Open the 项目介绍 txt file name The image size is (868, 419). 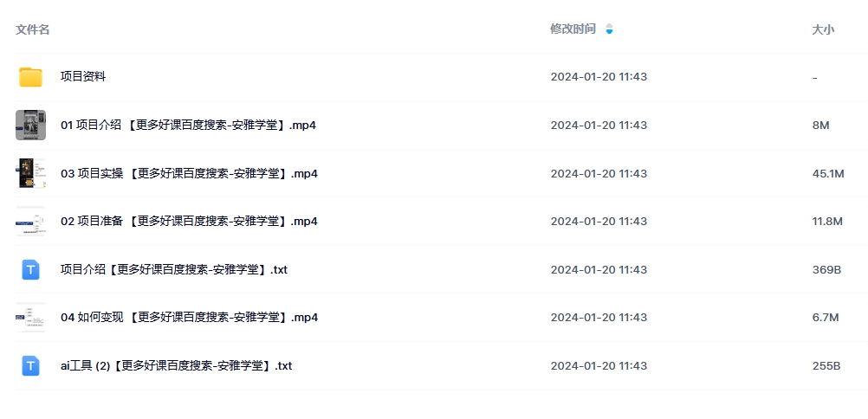[174, 270]
